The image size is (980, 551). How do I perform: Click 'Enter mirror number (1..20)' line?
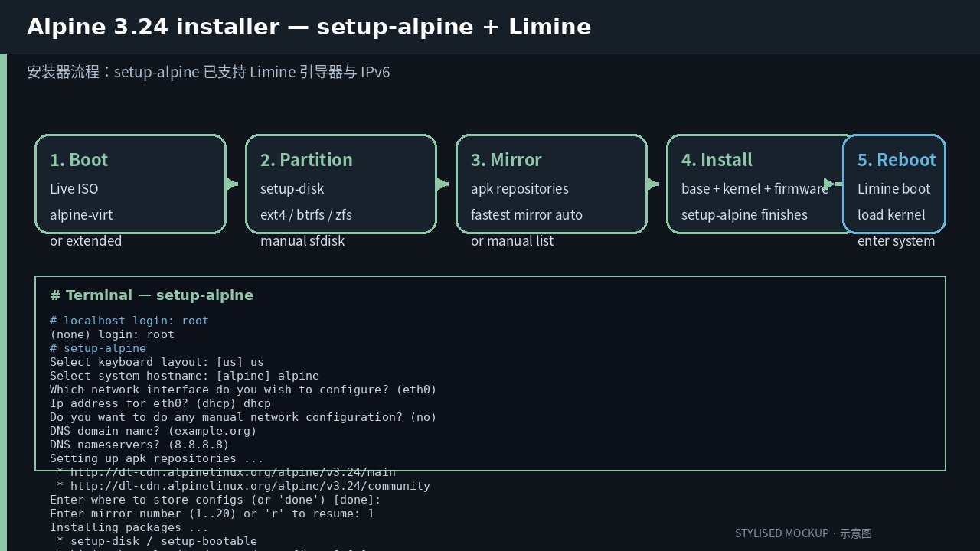[212, 514]
